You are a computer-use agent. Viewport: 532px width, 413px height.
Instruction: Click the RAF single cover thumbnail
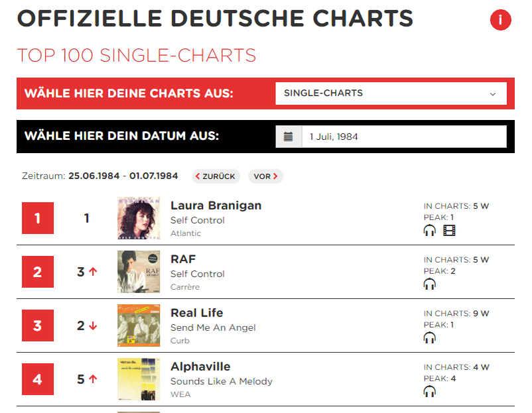tap(139, 272)
